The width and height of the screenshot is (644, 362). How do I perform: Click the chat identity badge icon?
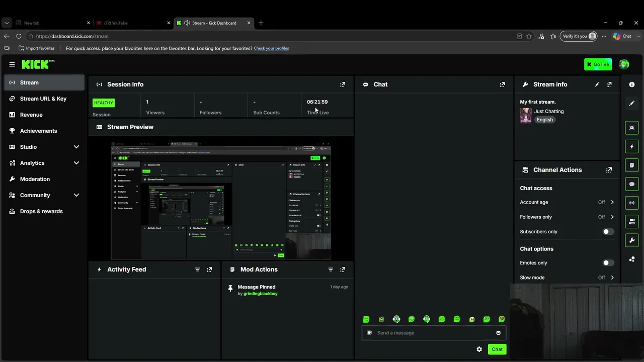click(369, 333)
